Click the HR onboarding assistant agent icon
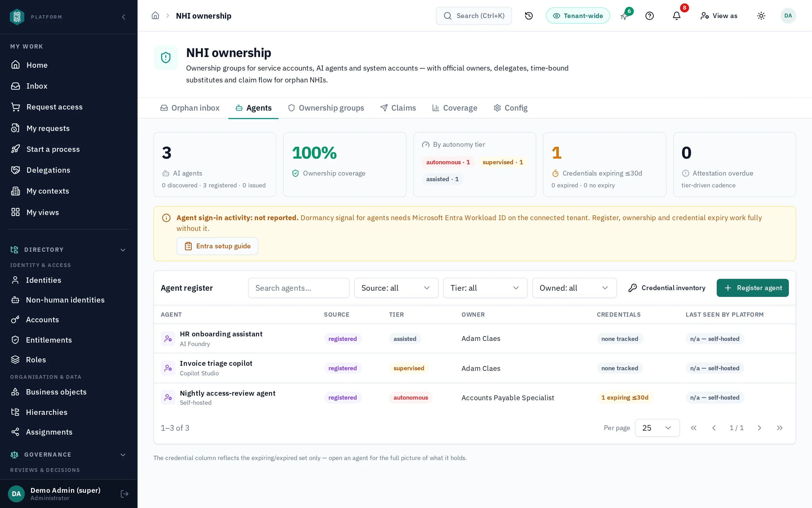 click(168, 339)
